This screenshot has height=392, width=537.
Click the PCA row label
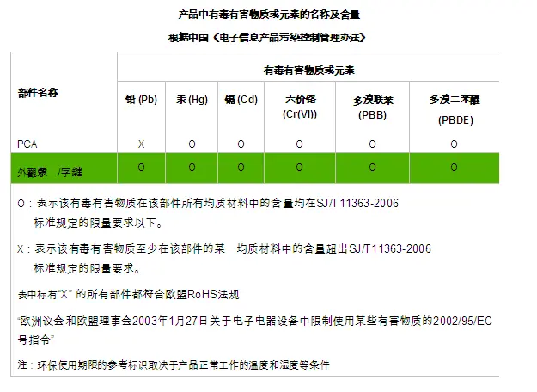[27, 144]
